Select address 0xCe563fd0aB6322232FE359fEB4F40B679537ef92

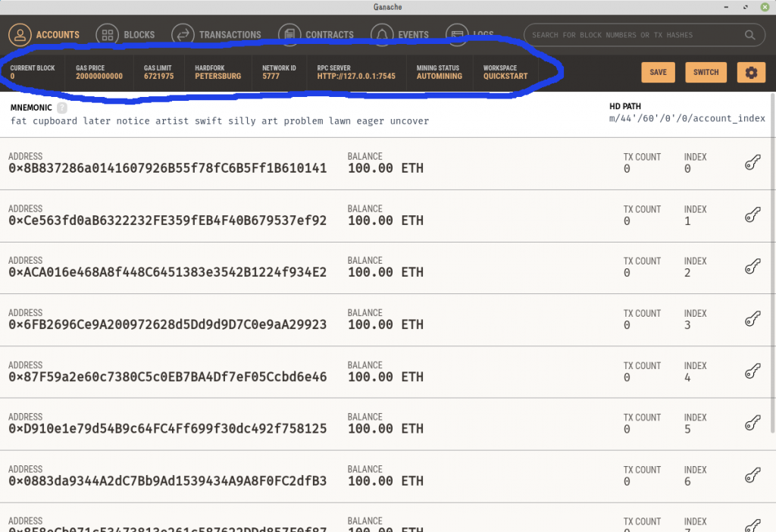pos(167,221)
